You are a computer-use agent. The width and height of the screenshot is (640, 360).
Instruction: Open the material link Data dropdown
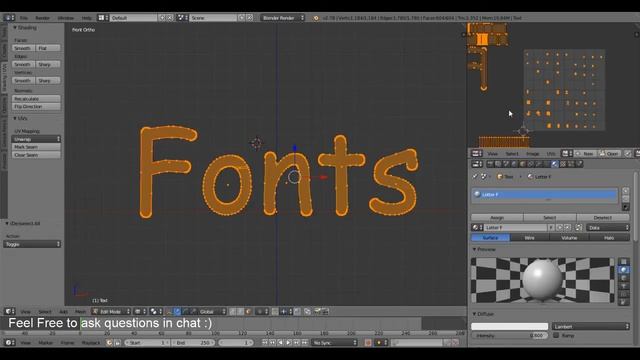click(x=608, y=227)
